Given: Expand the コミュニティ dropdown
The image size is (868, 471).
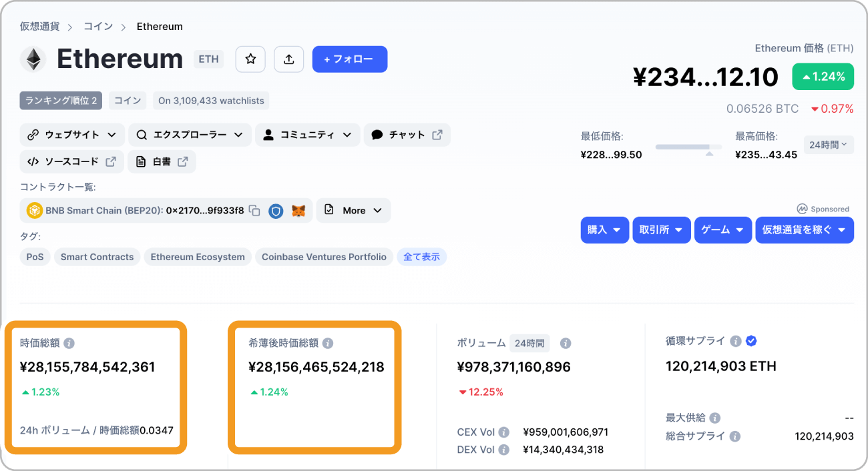Looking at the screenshot, I should (308, 135).
